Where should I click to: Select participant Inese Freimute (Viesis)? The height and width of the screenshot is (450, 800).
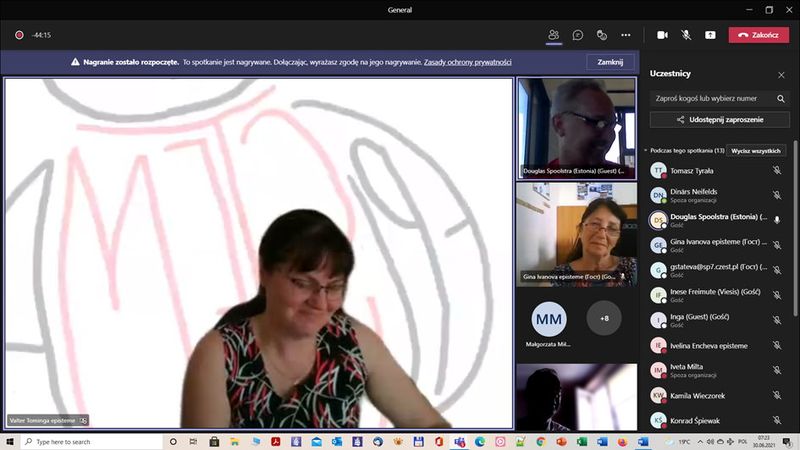click(715, 295)
